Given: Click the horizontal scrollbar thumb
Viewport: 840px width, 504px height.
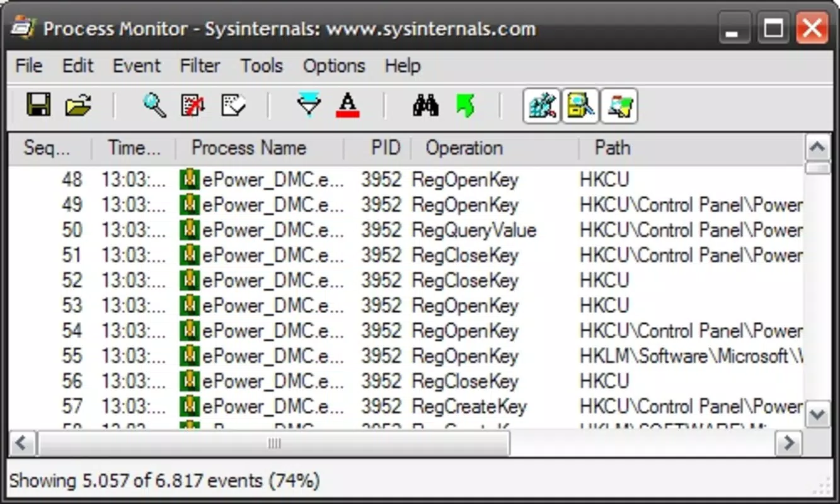Looking at the screenshot, I should click(x=273, y=443).
